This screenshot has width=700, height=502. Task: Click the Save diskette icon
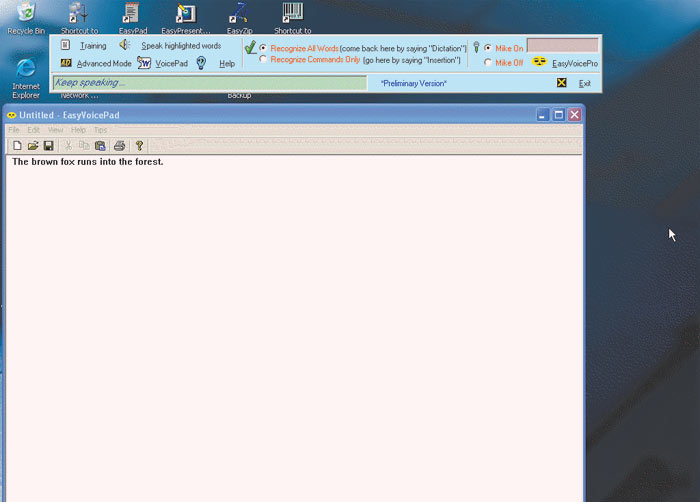click(47, 146)
